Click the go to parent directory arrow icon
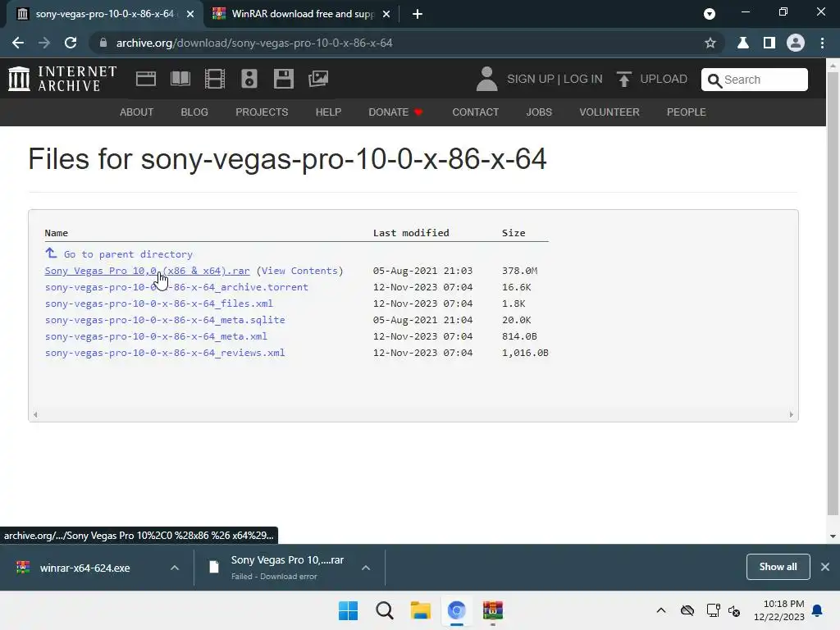The image size is (840, 630). [x=51, y=253]
